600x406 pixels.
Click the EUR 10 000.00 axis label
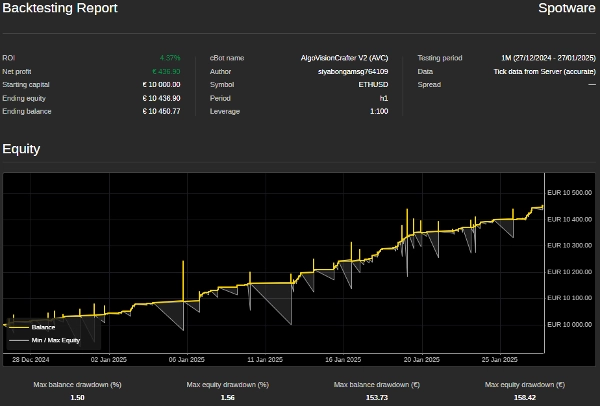[570, 324]
